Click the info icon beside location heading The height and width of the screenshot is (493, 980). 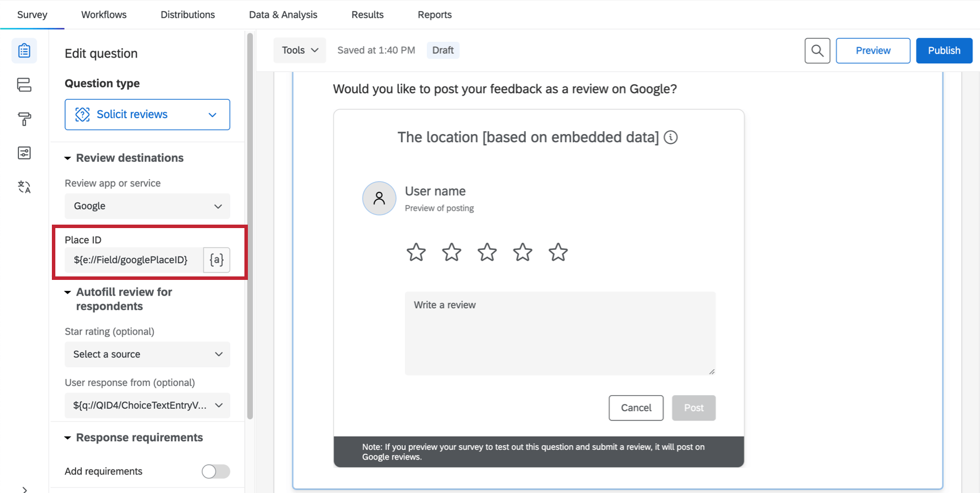[x=670, y=137]
